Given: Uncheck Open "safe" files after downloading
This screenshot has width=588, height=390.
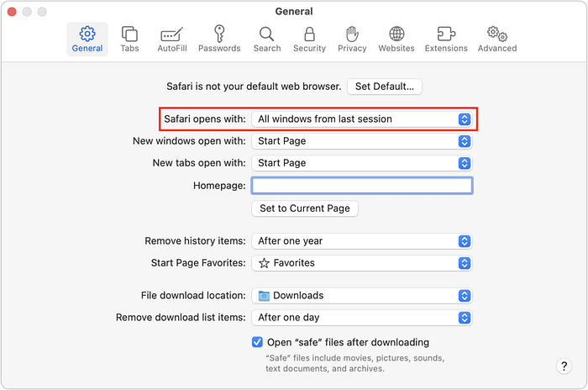Looking at the screenshot, I should (x=258, y=342).
